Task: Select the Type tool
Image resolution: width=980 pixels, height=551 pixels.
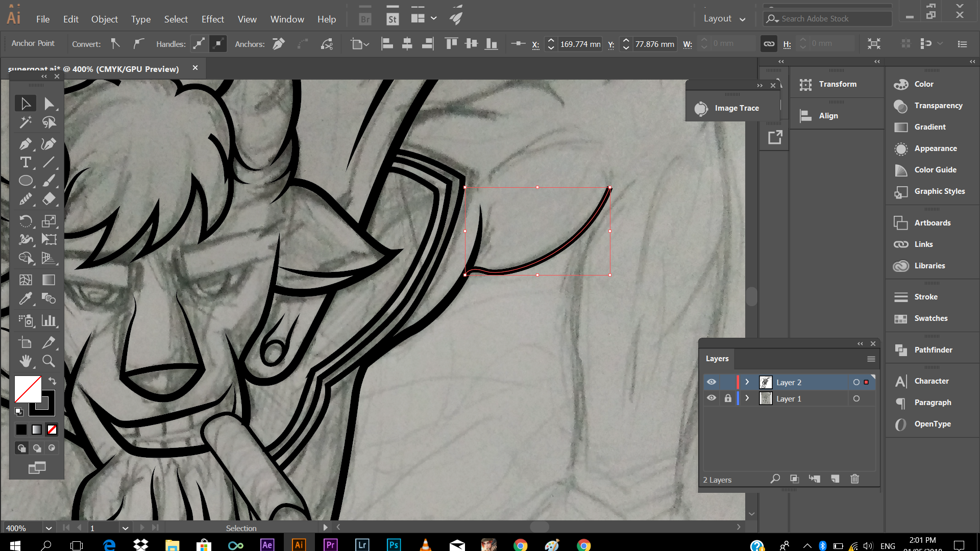Action: click(x=25, y=162)
